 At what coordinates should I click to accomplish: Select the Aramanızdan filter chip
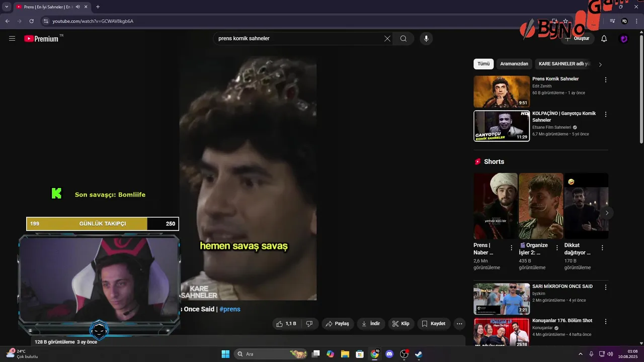(x=514, y=64)
